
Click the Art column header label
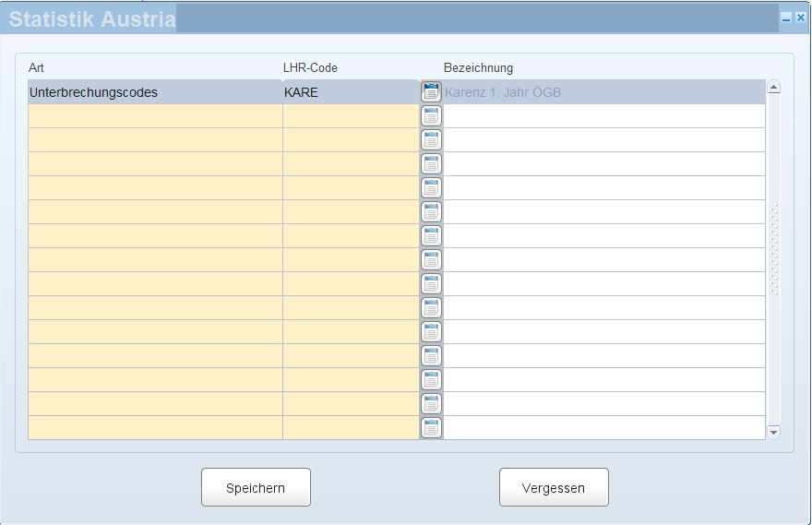36,68
